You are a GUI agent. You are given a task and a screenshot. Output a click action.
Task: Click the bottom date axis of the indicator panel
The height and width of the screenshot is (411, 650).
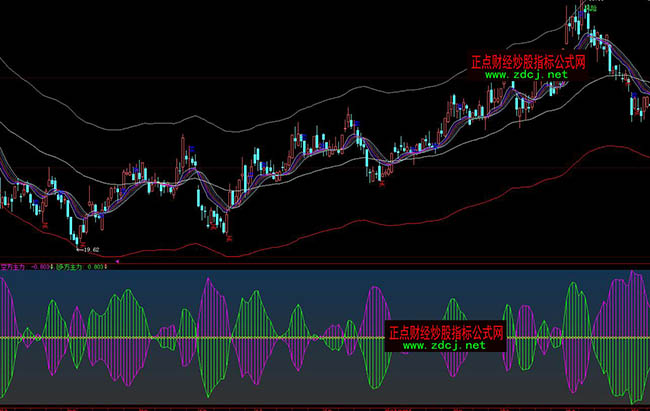[x=325, y=407]
